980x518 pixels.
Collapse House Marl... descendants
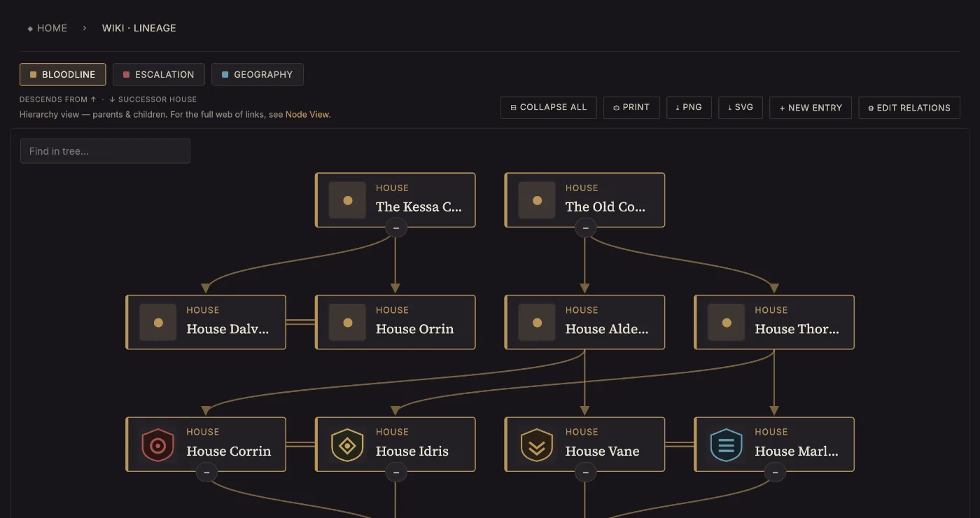pyautogui.click(x=775, y=472)
